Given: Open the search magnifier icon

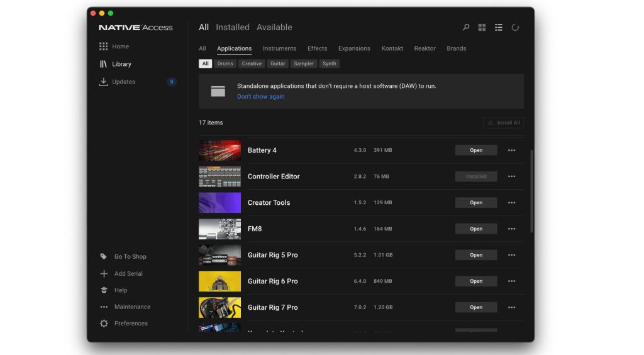Looking at the screenshot, I should click(x=466, y=28).
